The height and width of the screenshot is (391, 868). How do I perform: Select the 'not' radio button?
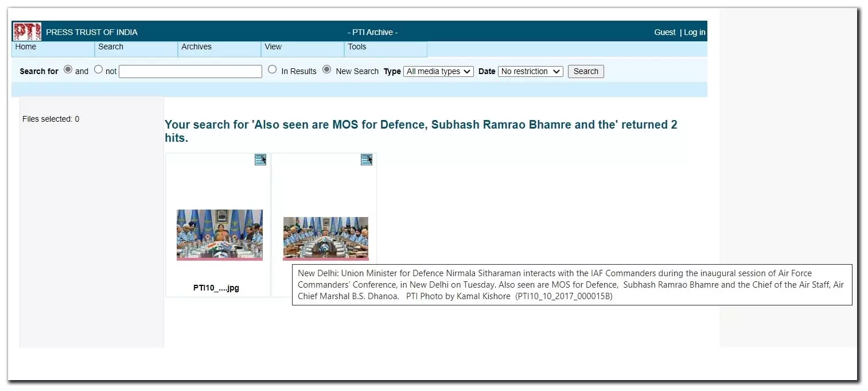pyautogui.click(x=98, y=69)
